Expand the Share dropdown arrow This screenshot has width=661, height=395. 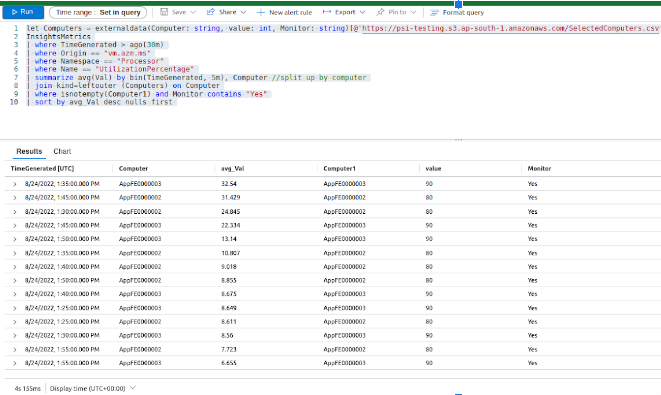pos(243,12)
